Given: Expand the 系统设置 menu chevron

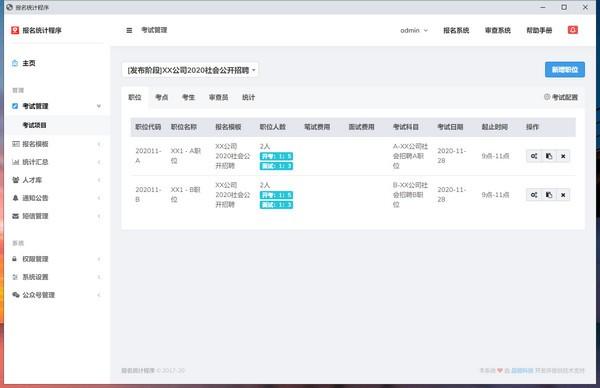Looking at the screenshot, I should (99, 277).
